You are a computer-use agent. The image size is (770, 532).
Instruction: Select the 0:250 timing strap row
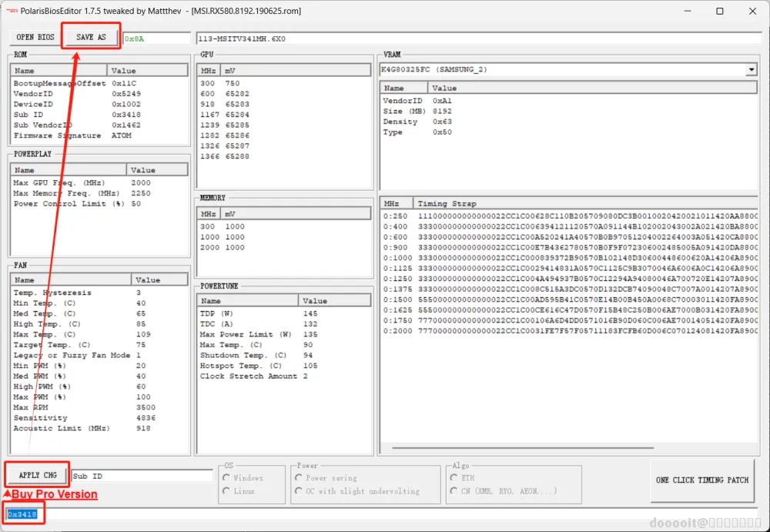(x=570, y=216)
